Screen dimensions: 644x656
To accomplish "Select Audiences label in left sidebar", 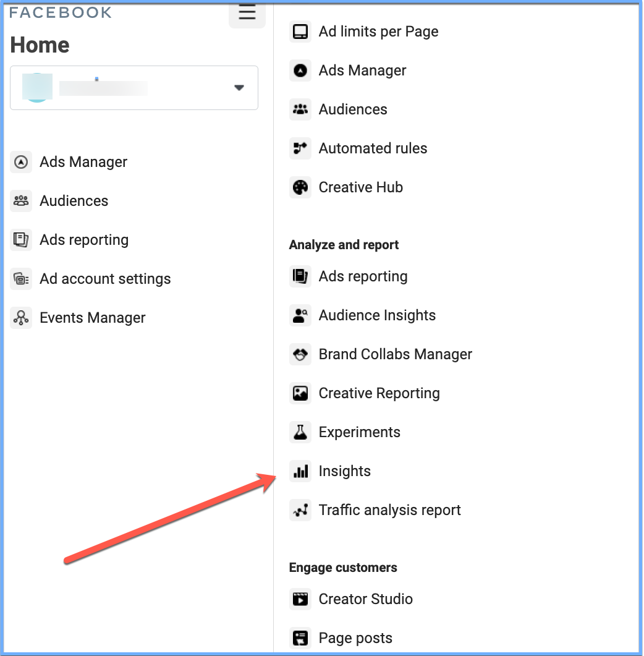I will pos(74,201).
